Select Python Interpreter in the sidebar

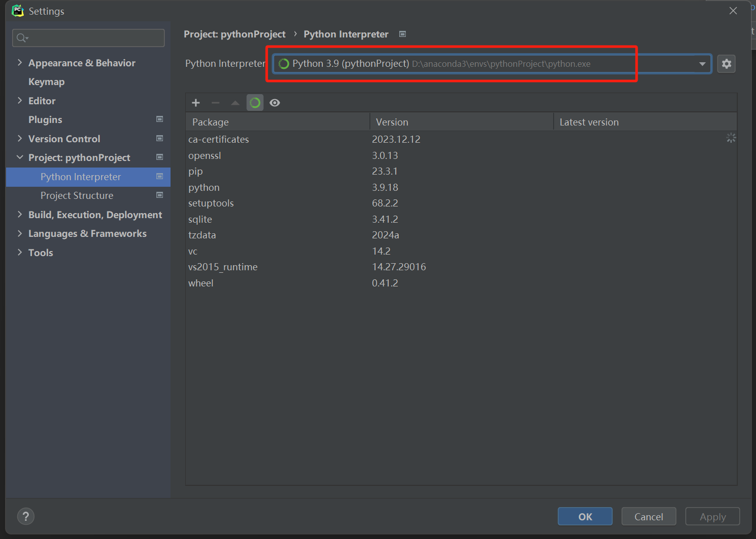coord(88,177)
